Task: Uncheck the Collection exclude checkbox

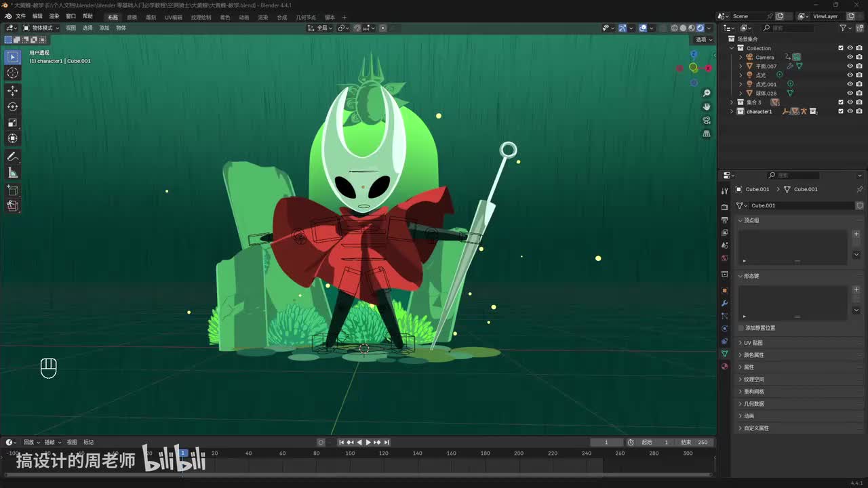Action: [841, 48]
